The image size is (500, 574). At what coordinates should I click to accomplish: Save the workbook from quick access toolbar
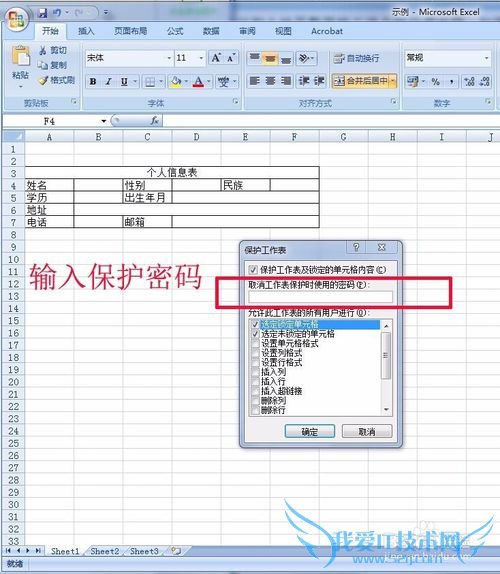[x=43, y=13]
